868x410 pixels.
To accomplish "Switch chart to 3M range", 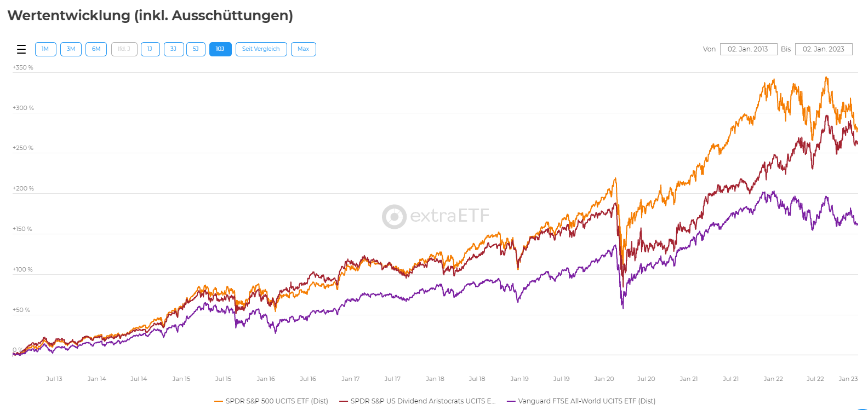I will (71, 49).
